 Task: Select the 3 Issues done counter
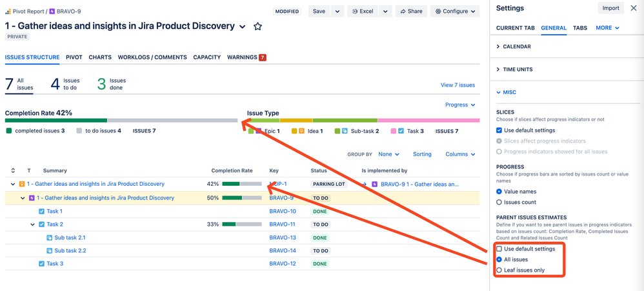click(112, 84)
